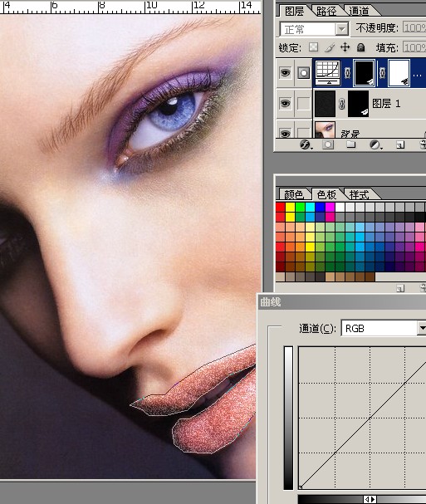Click the lock position move icon

coord(345,47)
